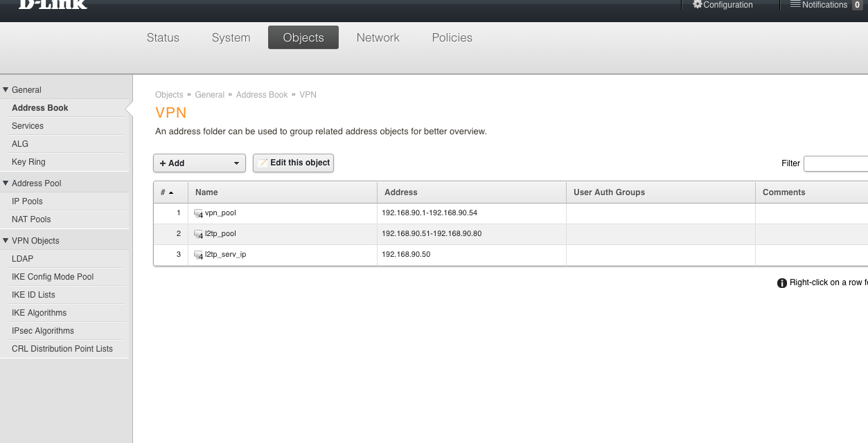Viewport: 868px width, 443px height.
Task: Select the l2tp_serv_ip row name
Action: [x=226, y=254]
